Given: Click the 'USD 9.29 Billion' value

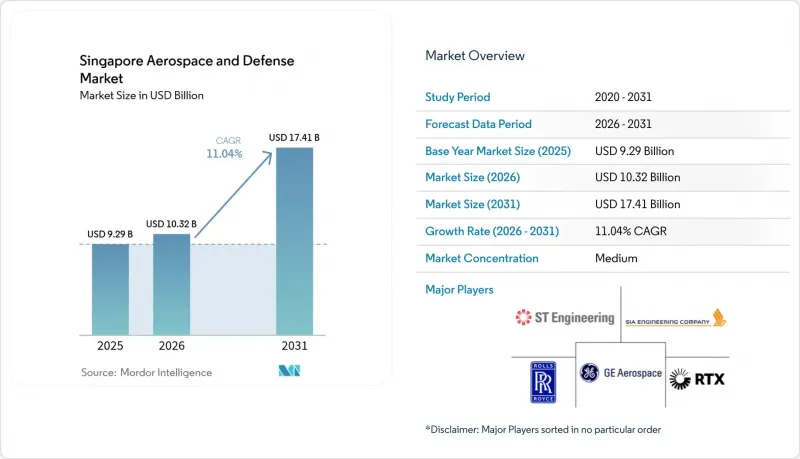Looking at the screenshot, I should 635,151.
